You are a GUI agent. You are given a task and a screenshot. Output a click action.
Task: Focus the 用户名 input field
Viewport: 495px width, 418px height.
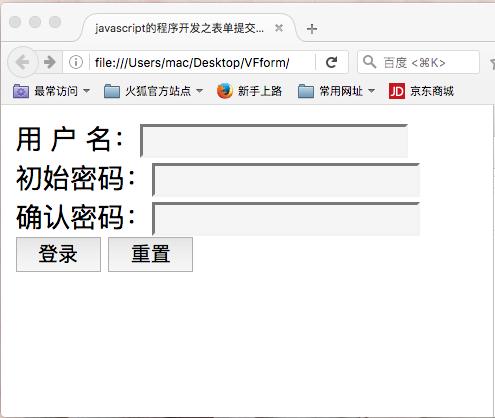(274, 141)
